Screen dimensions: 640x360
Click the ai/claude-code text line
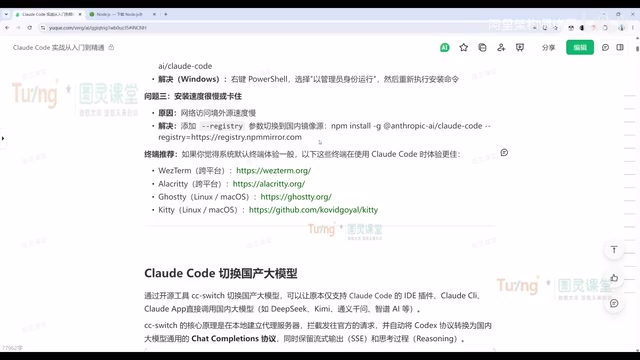185,66
